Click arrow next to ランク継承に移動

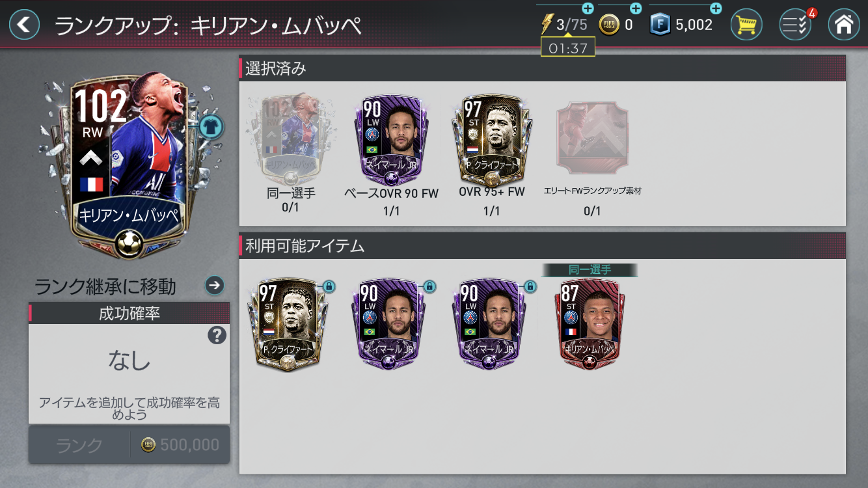pyautogui.click(x=214, y=285)
